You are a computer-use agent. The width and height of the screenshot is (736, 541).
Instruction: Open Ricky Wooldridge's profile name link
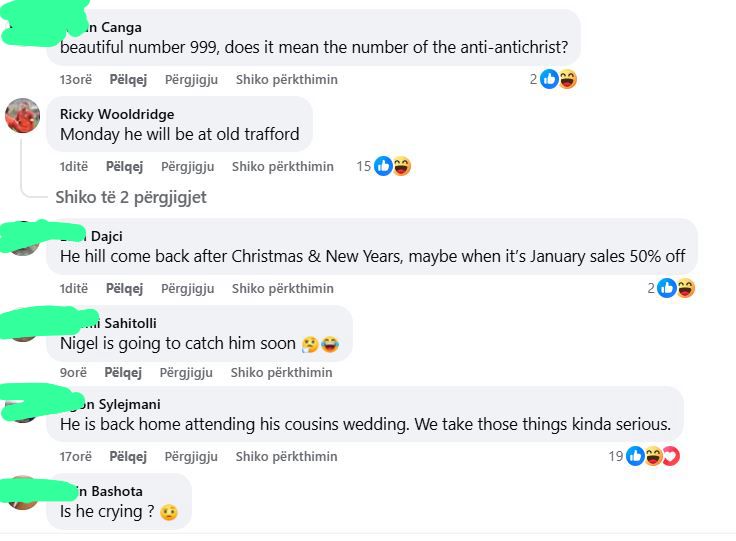(x=117, y=114)
